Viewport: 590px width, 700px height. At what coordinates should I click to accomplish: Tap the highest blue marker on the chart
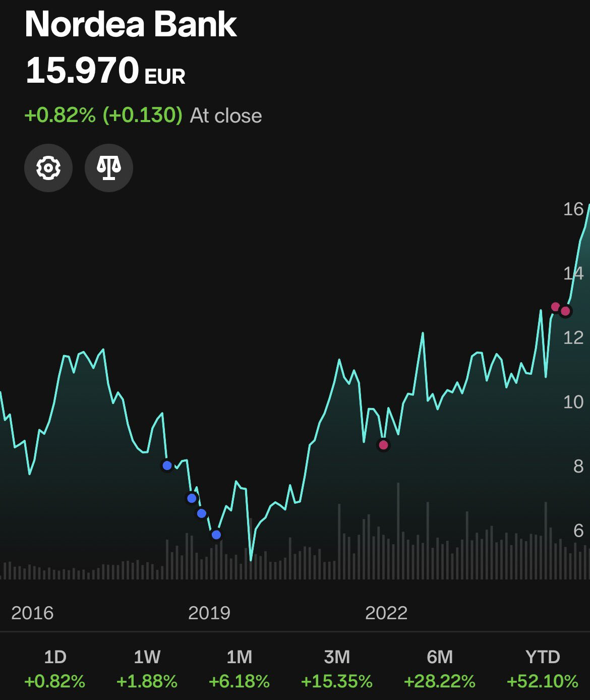click(x=167, y=465)
